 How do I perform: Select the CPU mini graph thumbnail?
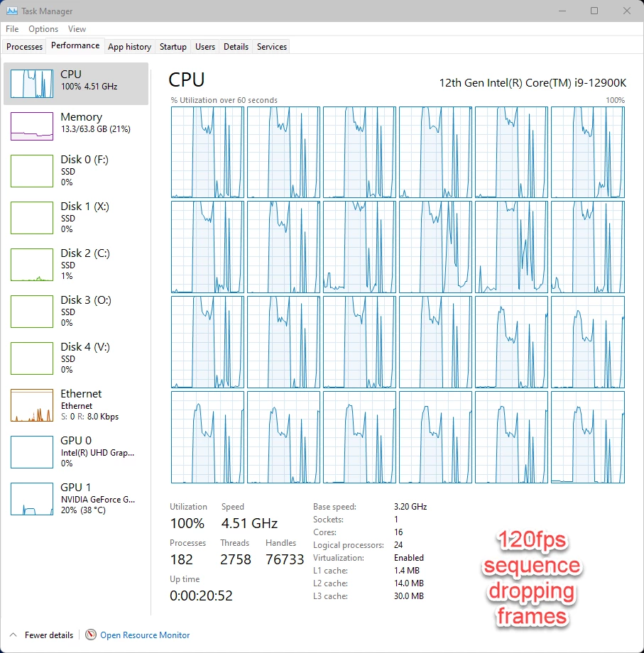tap(32, 84)
